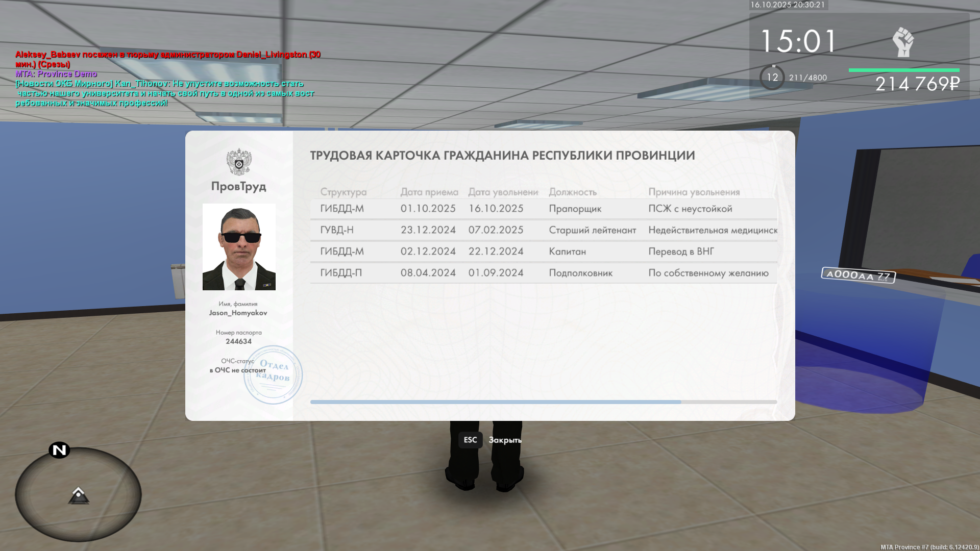
Task: Click Jason_Homyakov profile photo
Action: (x=239, y=247)
